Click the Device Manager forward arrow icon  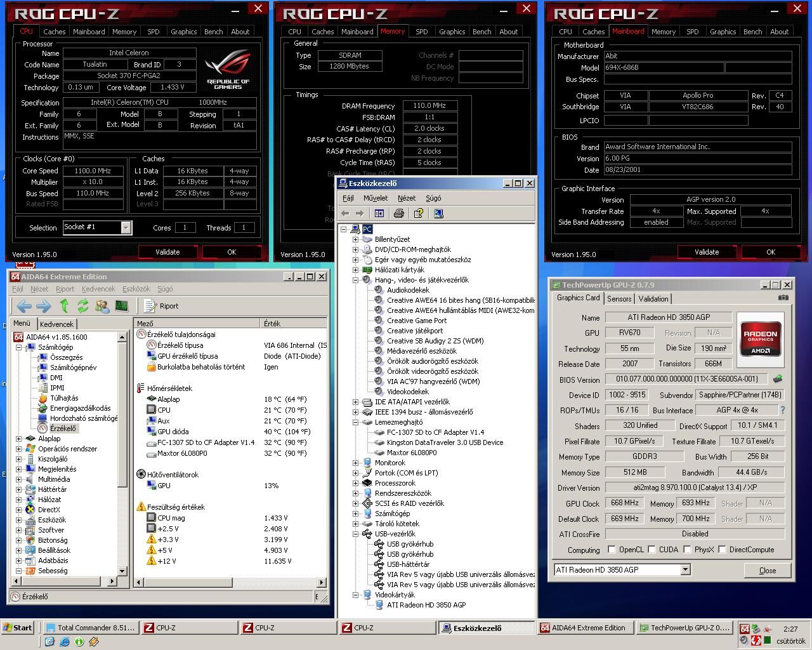pyautogui.click(x=360, y=213)
